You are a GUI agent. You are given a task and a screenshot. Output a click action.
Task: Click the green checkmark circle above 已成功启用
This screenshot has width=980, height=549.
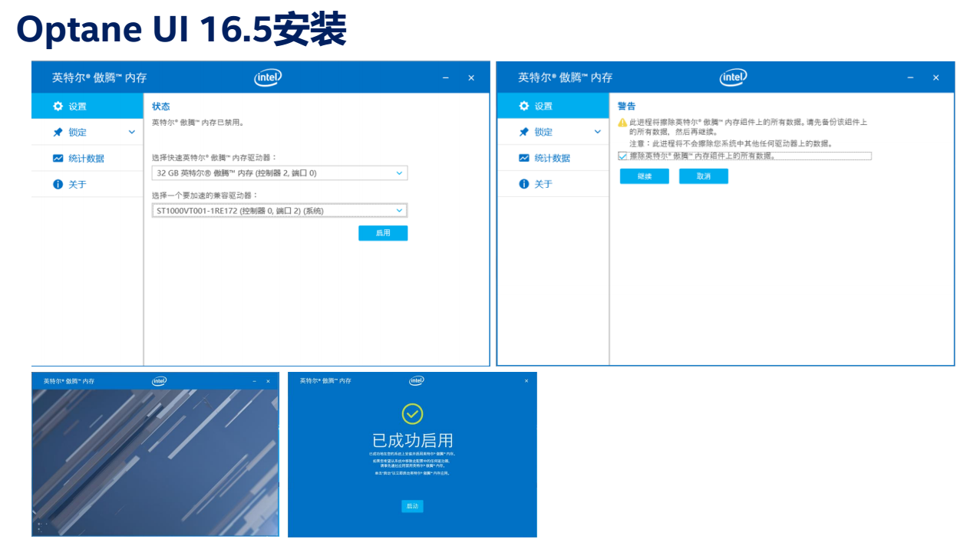coord(413,414)
